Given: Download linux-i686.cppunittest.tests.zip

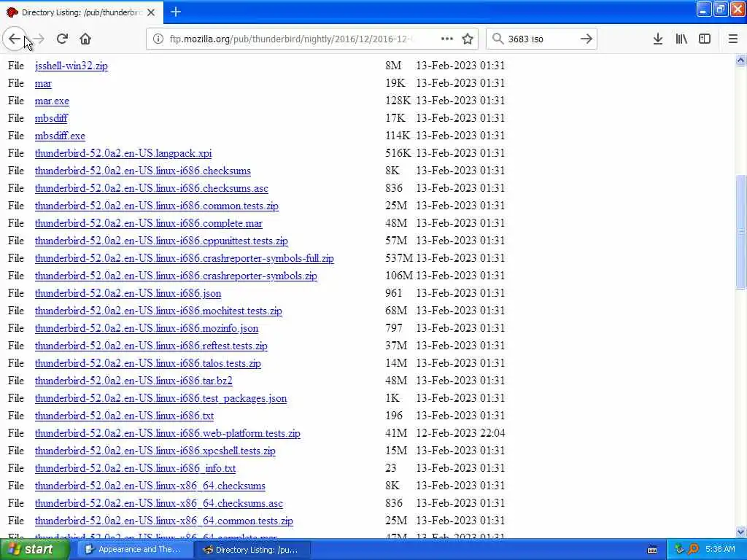Looking at the screenshot, I should [x=161, y=241].
